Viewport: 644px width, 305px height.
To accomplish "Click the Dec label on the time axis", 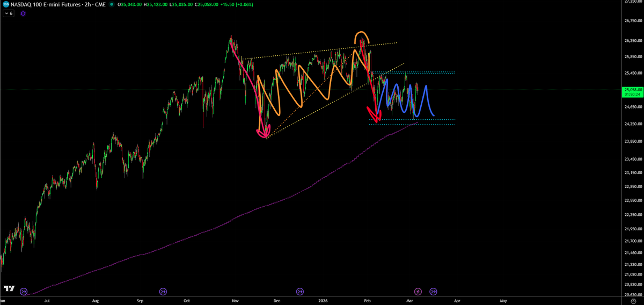I will (x=277, y=302).
